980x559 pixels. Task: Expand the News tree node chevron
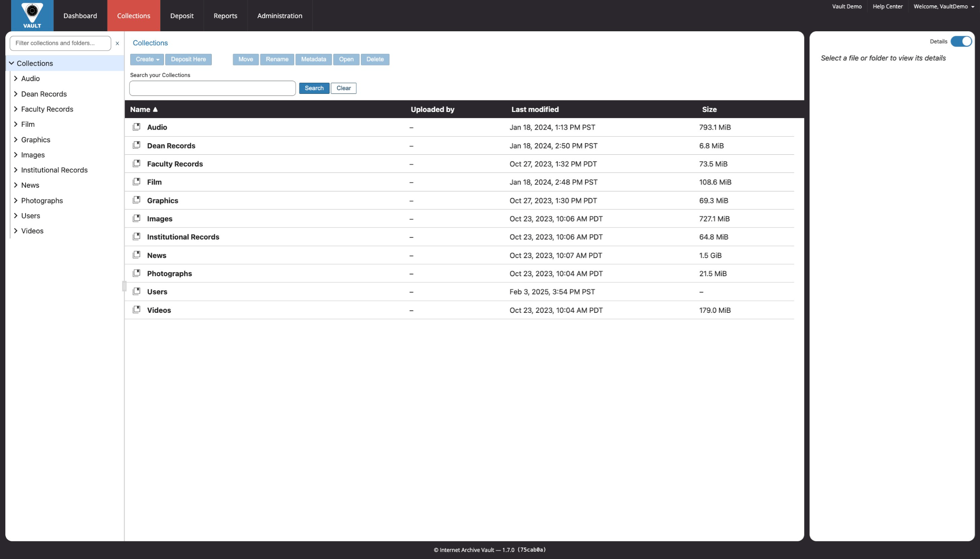pyautogui.click(x=16, y=185)
